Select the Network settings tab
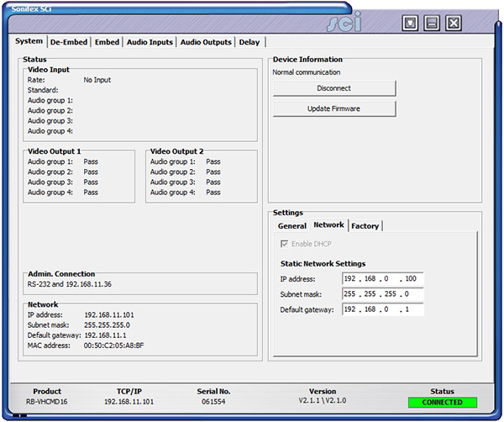The image size is (504, 422). 328,225
